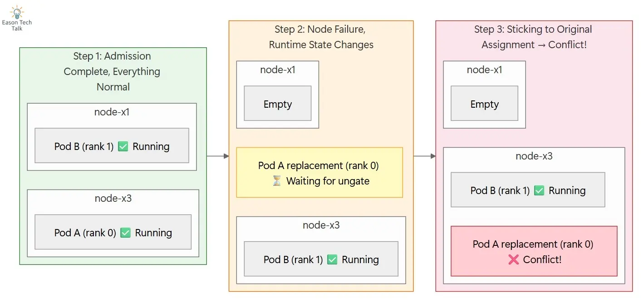Click the Empty box in Step 2's node-x1
The width and height of the screenshot is (644, 299).
tap(278, 104)
